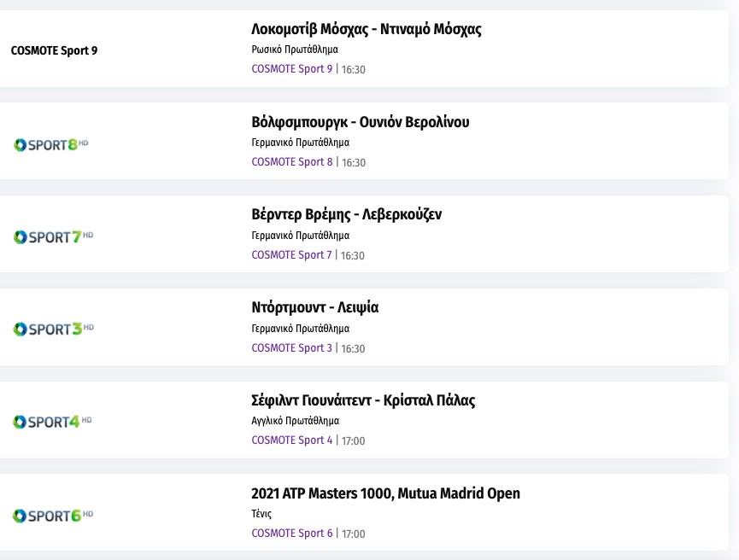Open the Λοκομοτίβ Μόσχας - Ντιναμό Μόσχας match
739x560 pixels.
click(367, 29)
